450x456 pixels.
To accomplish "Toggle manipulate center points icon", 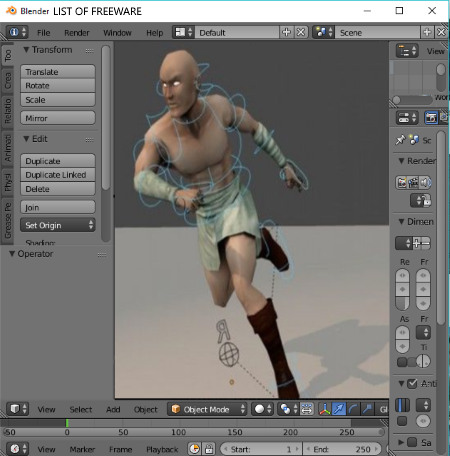I will point(306,409).
